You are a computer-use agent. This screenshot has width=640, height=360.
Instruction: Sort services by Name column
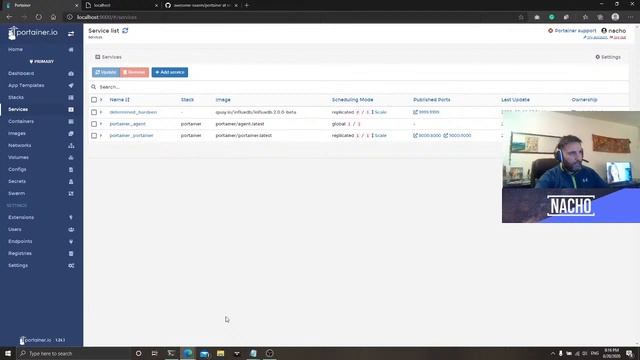click(x=119, y=100)
